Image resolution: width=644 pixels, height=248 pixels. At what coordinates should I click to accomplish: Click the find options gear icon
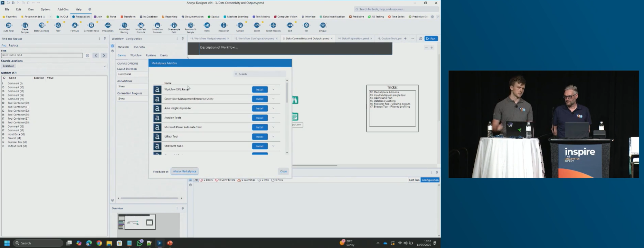pyautogui.click(x=87, y=55)
